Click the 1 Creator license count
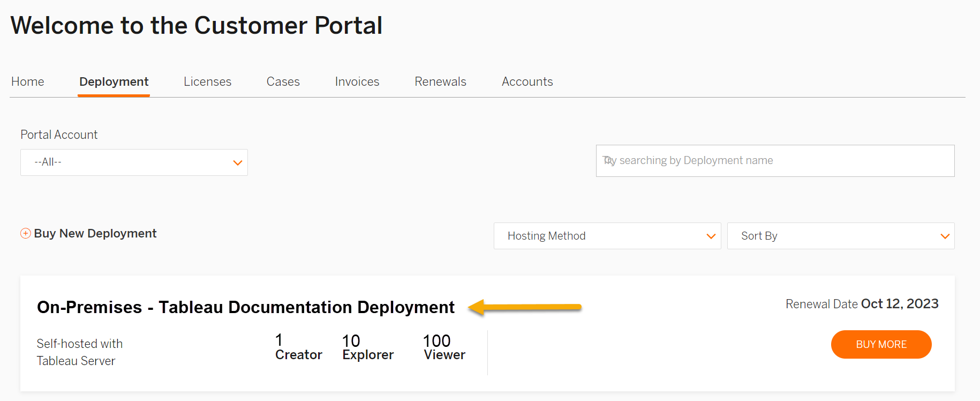The height and width of the screenshot is (401, 980). click(298, 347)
